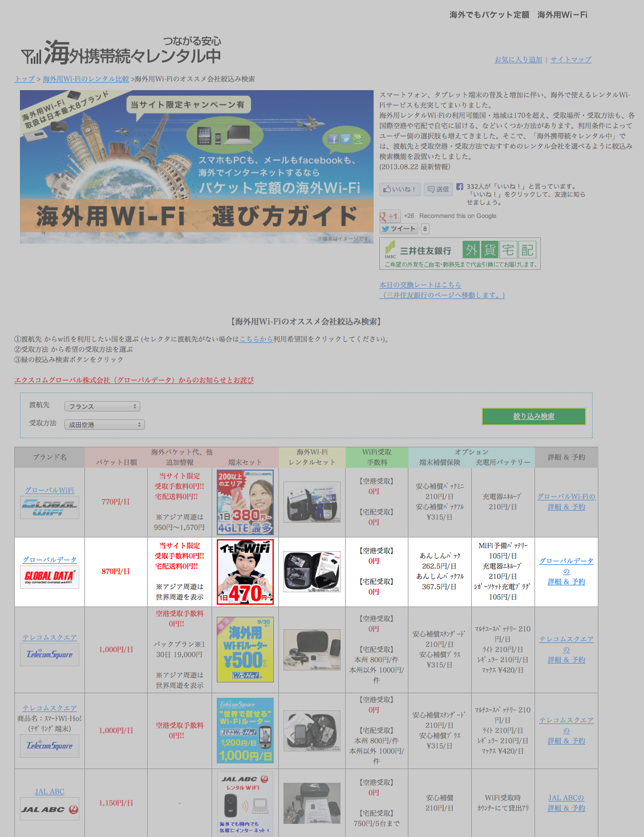View グローバルWiFi rental set photo

312,502
